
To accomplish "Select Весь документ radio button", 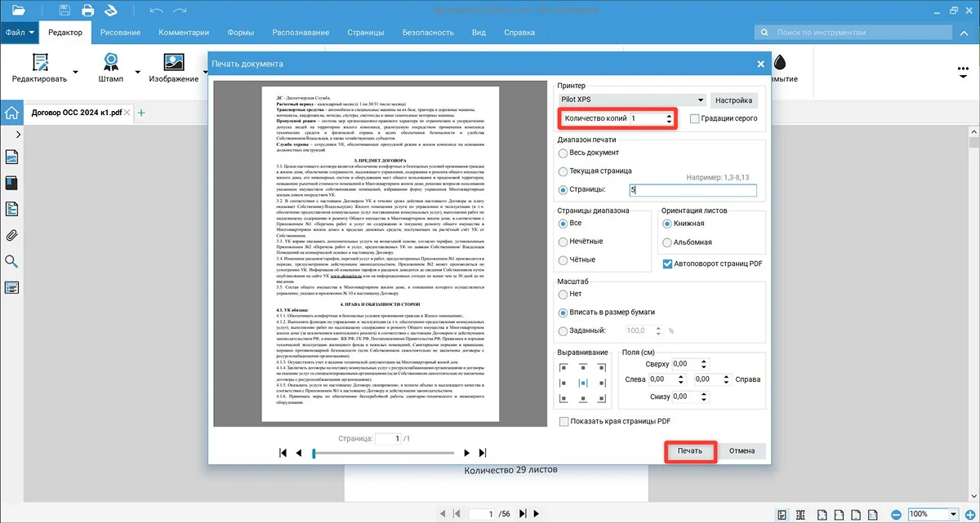I will pos(563,153).
